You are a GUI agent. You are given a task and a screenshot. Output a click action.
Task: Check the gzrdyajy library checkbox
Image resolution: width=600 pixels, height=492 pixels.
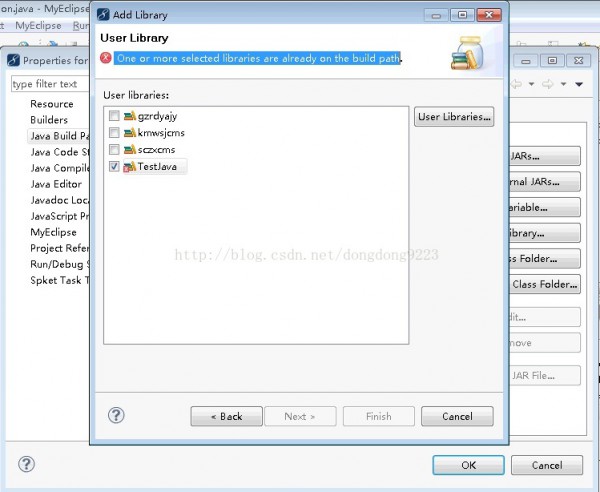[x=114, y=116]
